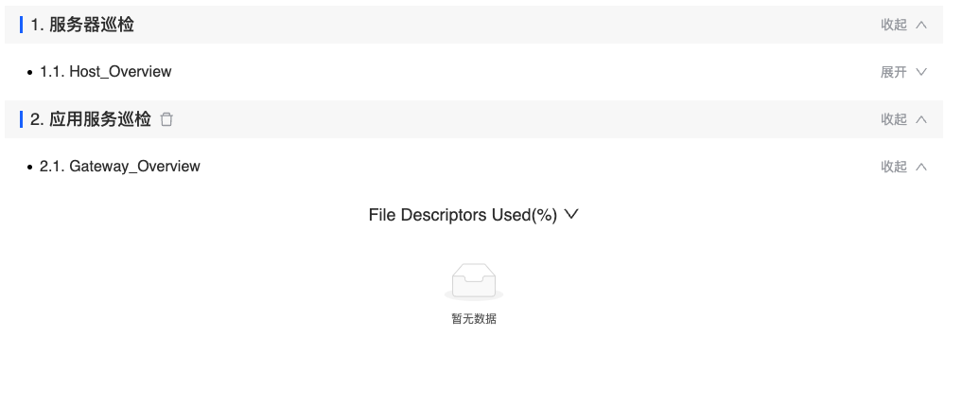Click blue accent bar before 应用服务巡检
The width and height of the screenshot is (980, 409).
click(x=21, y=119)
